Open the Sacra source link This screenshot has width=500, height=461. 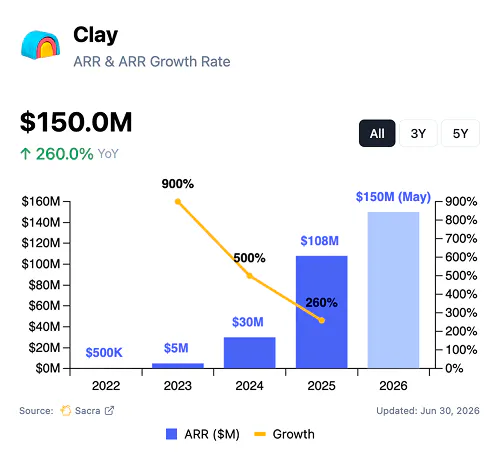tap(87, 410)
